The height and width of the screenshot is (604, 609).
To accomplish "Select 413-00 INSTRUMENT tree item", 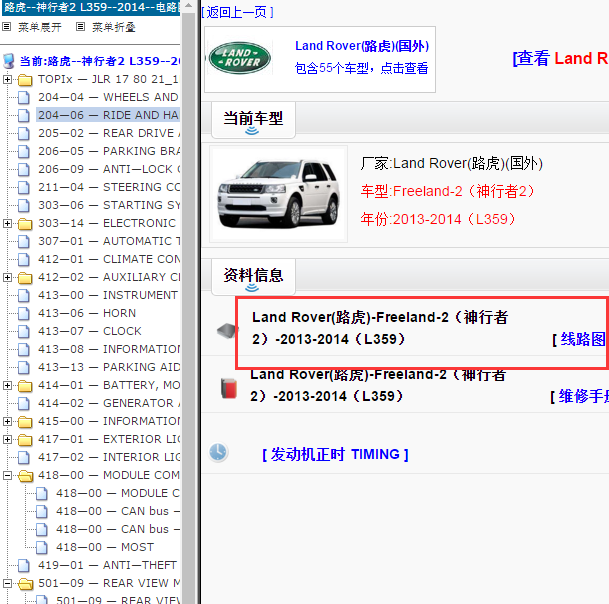I will point(108,295).
